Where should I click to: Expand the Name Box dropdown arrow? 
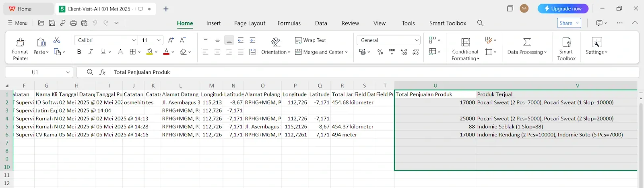click(x=68, y=72)
